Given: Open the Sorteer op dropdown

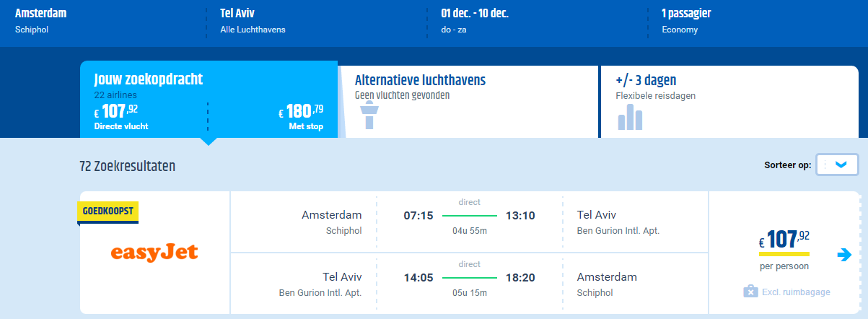Looking at the screenshot, I should [x=837, y=165].
